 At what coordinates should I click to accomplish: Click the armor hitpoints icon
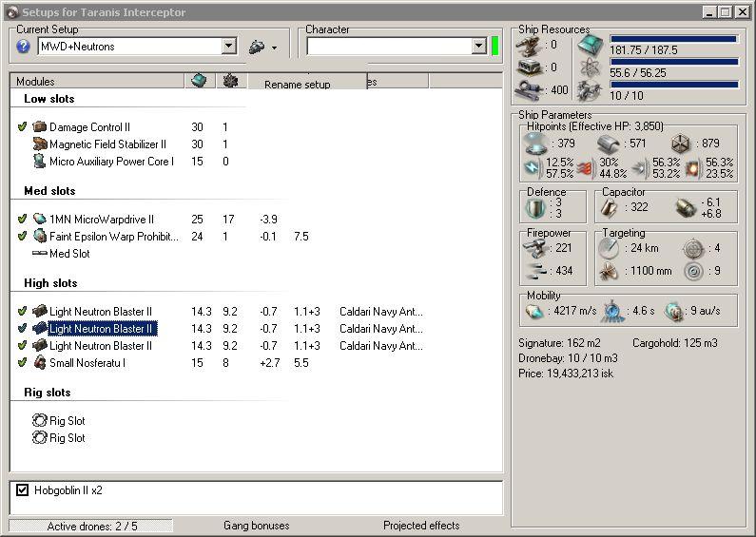tap(608, 144)
